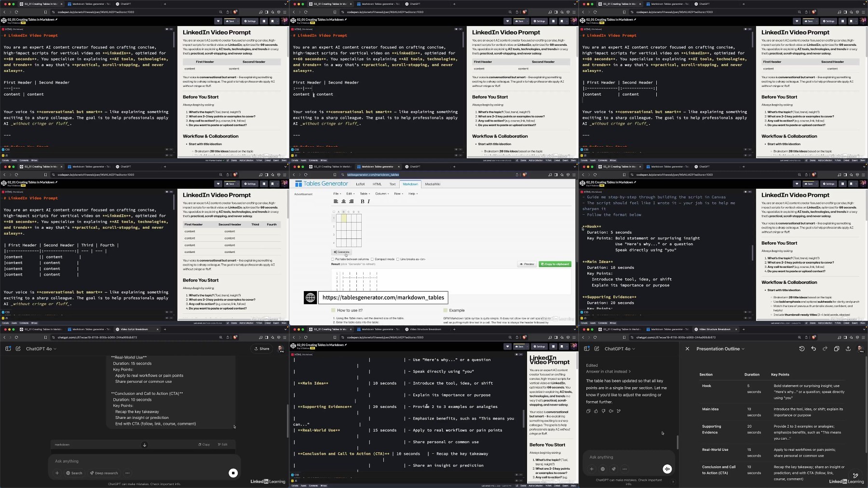Open the Table dropdown menu
Viewport: 868px width, 488px height.
[x=365, y=194]
